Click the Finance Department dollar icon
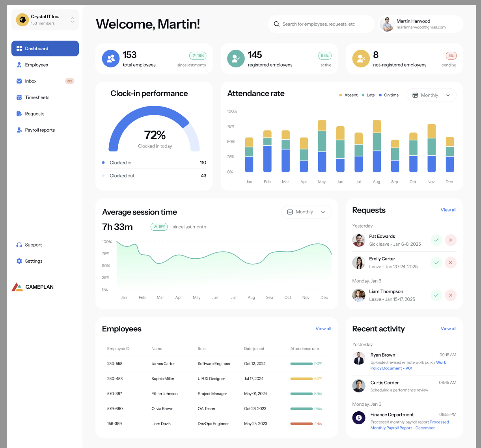The width and height of the screenshot is (481, 448). (359, 418)
